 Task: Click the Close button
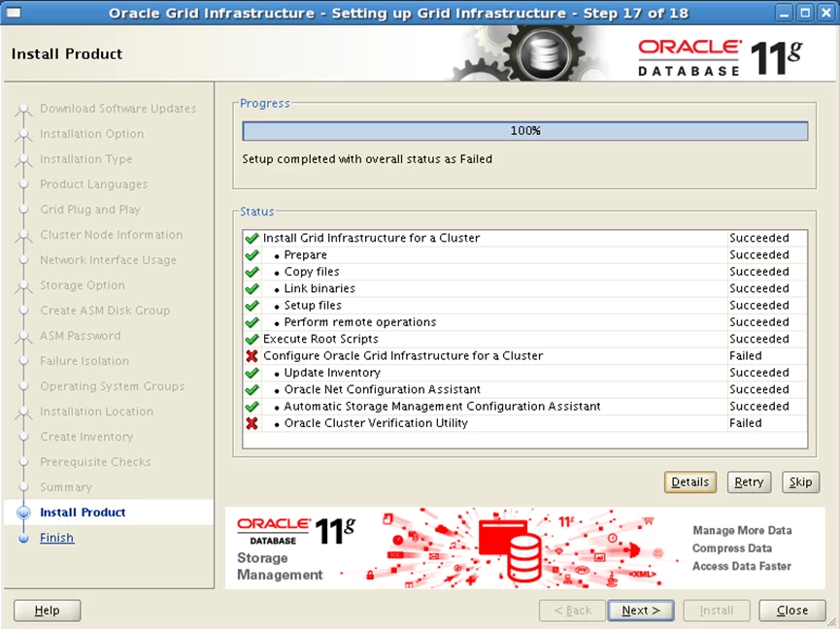click(x=792, y=611)
